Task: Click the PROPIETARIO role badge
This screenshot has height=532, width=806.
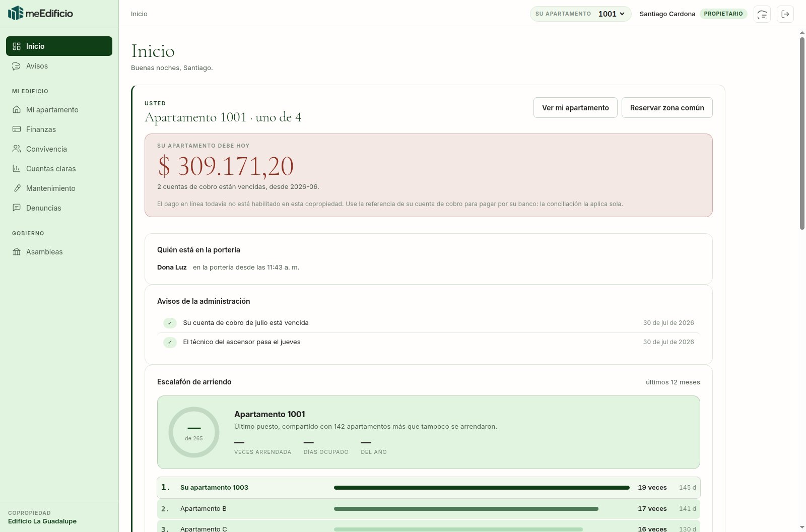Action: 723,14
